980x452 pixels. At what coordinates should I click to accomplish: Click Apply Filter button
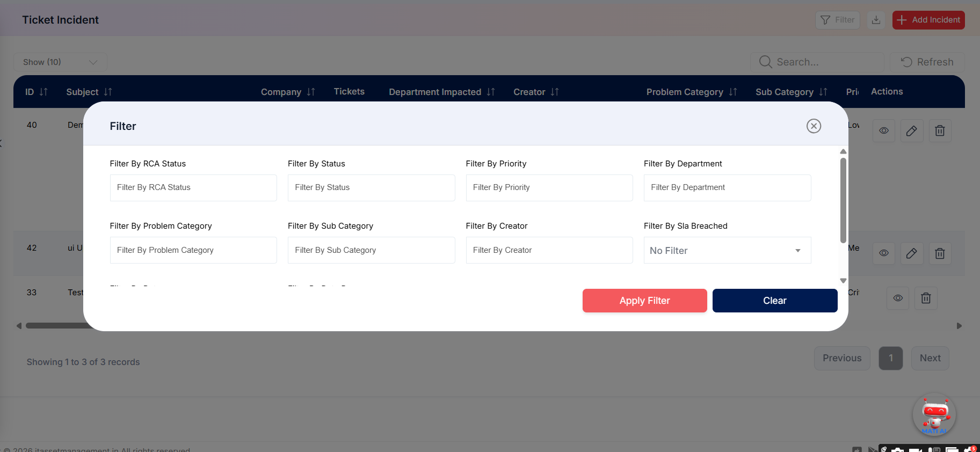[644, 301]
